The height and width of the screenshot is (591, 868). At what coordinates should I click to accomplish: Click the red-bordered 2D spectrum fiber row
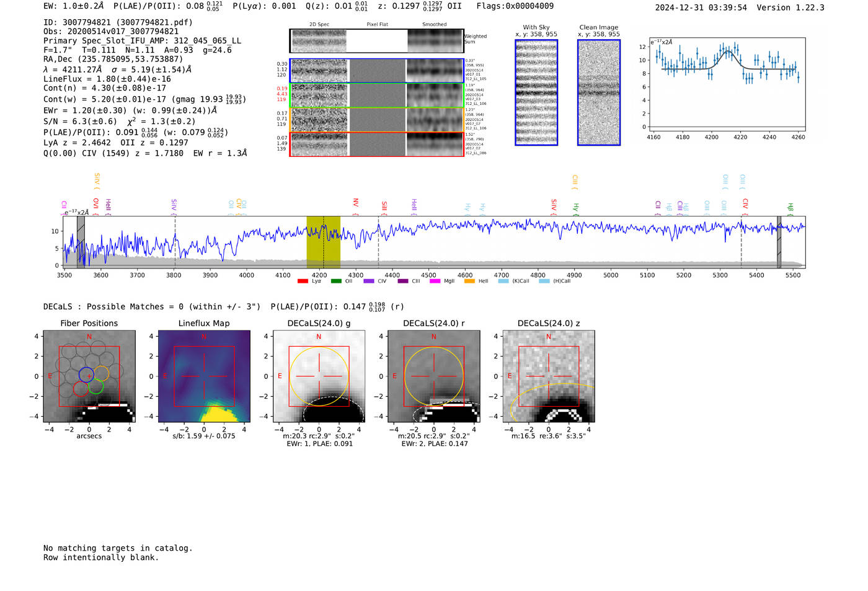click(377, 144)
